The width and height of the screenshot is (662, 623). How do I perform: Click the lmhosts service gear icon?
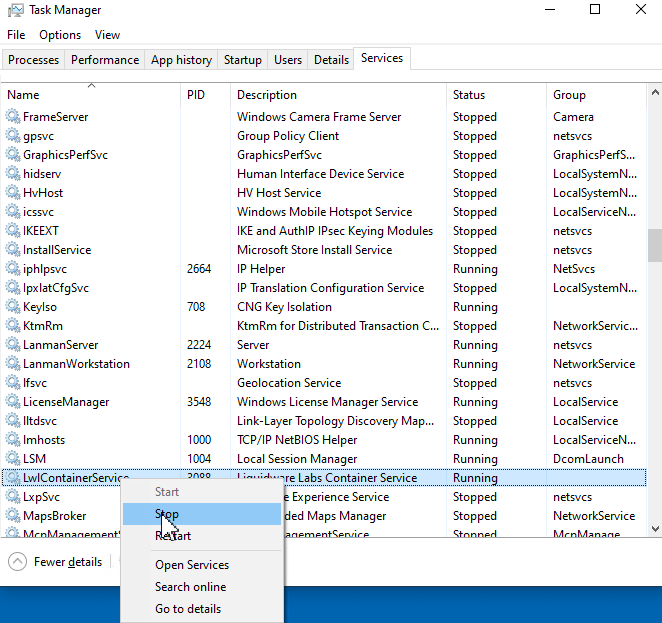(13, 439)
